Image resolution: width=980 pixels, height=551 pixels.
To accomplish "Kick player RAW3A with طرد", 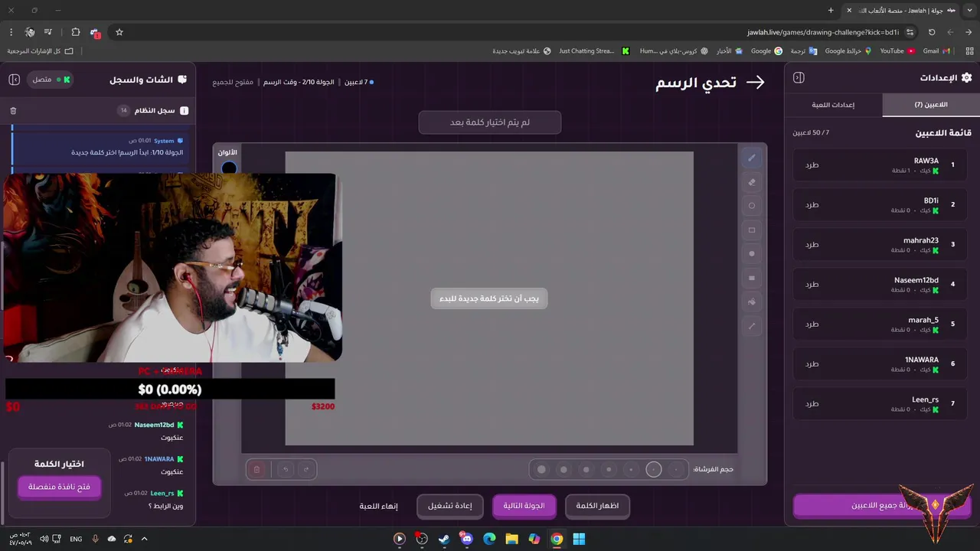I will (x=812, y=165).
